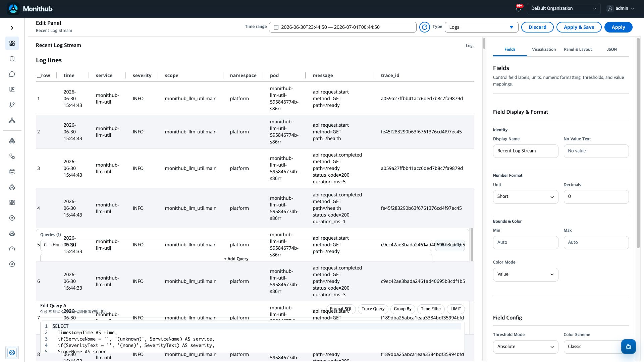The image size is (644, 362).
Task: Open the AI assistant robot button
Action: tap(628, 347)
